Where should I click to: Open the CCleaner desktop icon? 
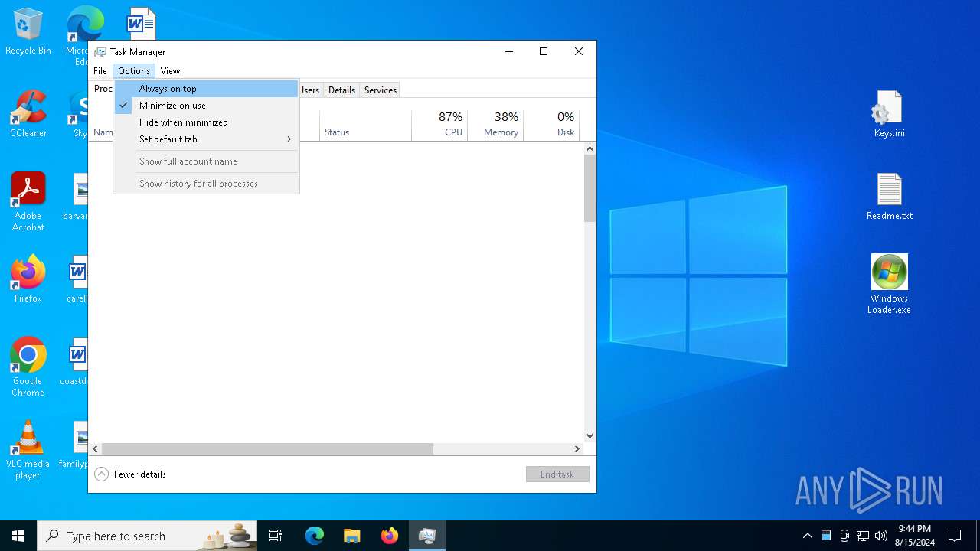point(28,115)
